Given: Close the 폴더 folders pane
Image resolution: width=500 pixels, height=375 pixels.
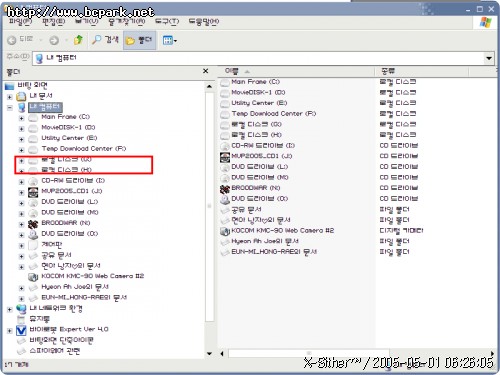Looking at the screenshot, I should point(206,71).
